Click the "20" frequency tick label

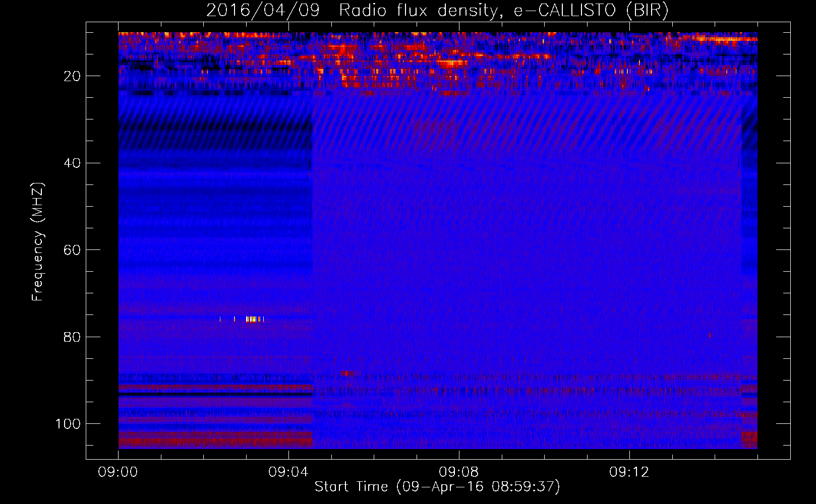coord(73,76)
